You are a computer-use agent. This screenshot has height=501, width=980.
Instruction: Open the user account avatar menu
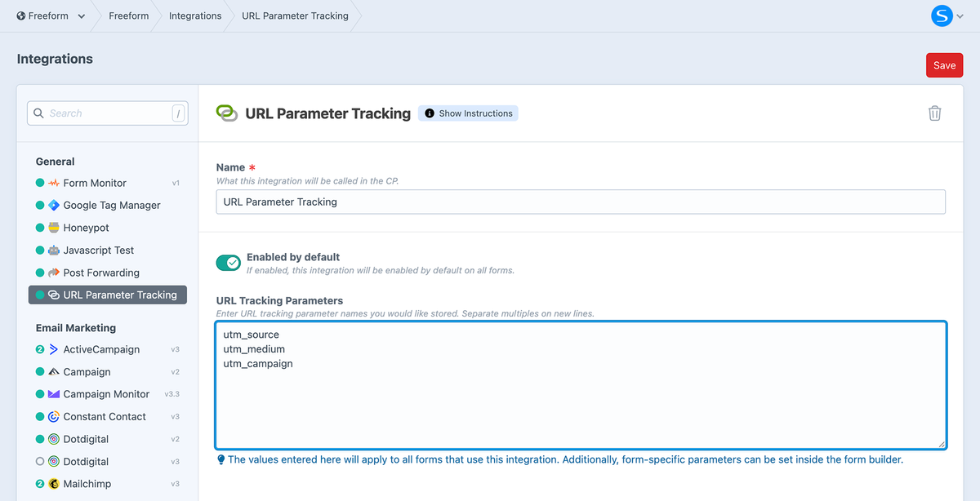coord(942,16)
